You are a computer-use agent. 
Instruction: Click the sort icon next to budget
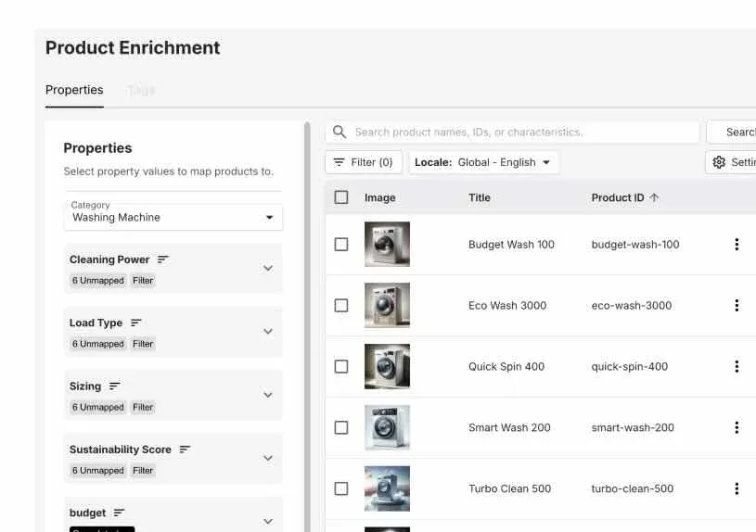(x=119, y=513)
